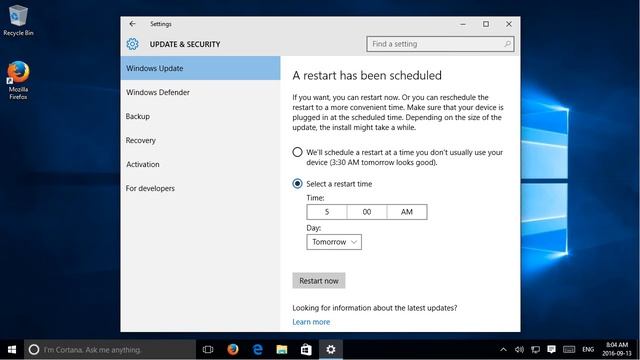The width and height of the screenshot is (640, 360).
Task: Follow the Learn more link
Action: click(311, 322)
